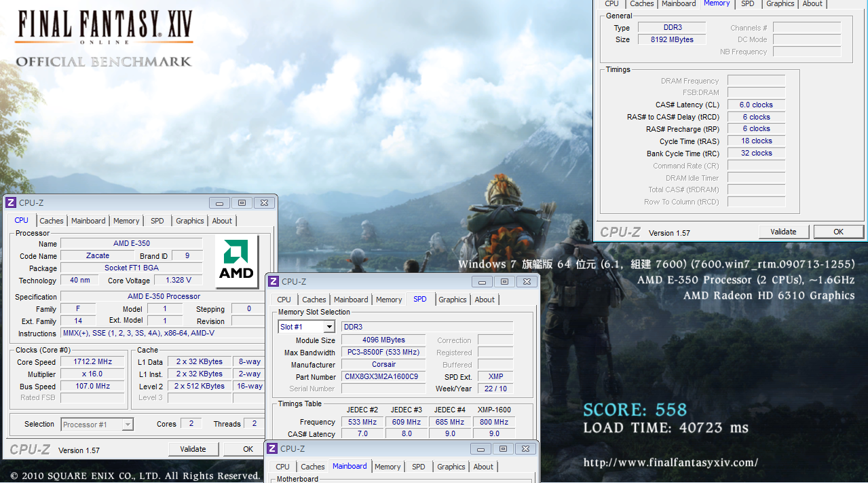Select the Memory tab in the Mainboard window

click(388, 467)
